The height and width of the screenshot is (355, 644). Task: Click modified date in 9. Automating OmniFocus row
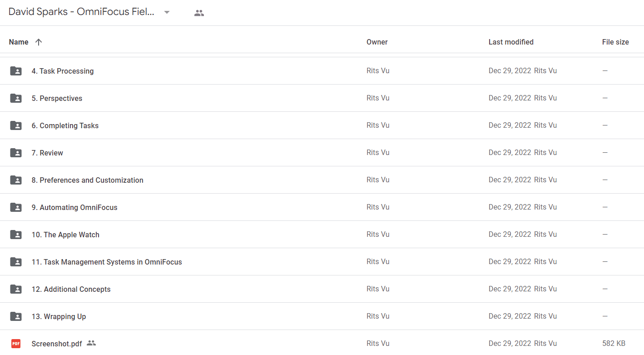tap(510, 207)
